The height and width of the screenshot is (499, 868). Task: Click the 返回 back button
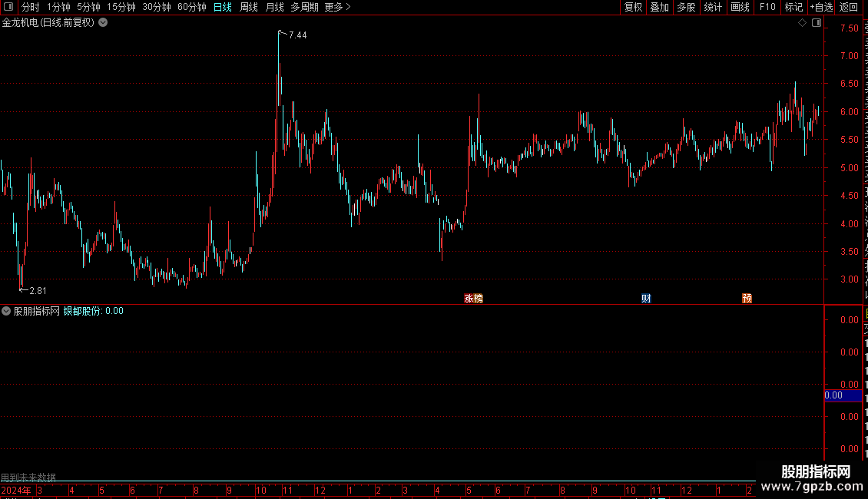coord(849,7)
